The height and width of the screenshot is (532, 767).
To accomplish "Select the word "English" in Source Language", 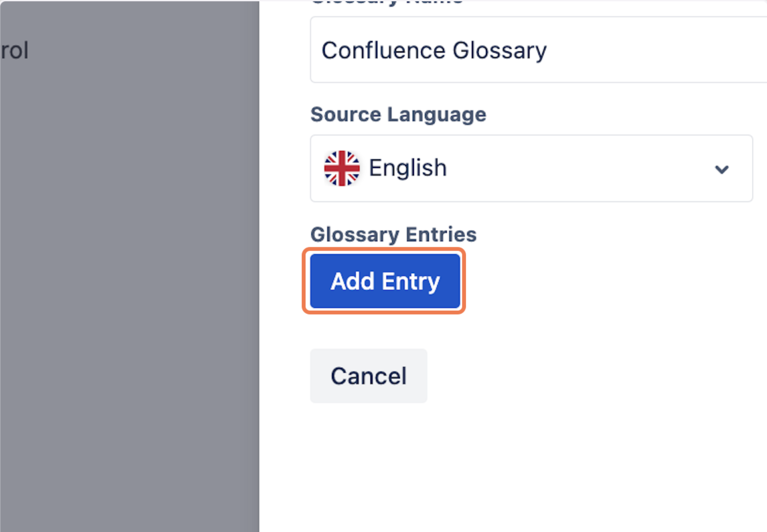I will [408, 168].
